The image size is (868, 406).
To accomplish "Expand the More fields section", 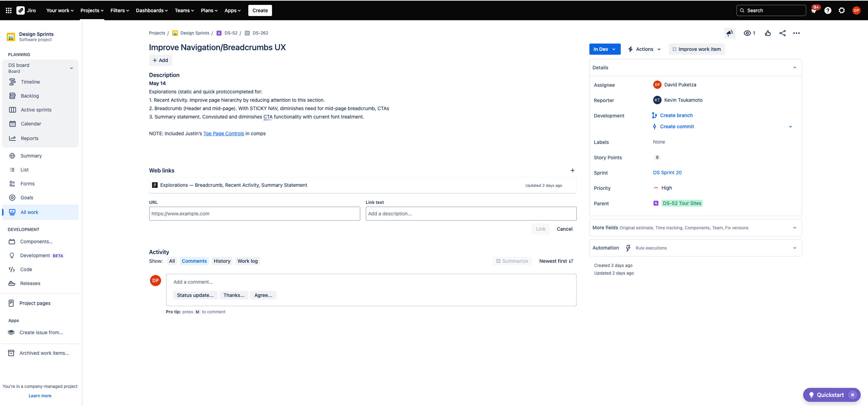I will (x=795, y=228).
